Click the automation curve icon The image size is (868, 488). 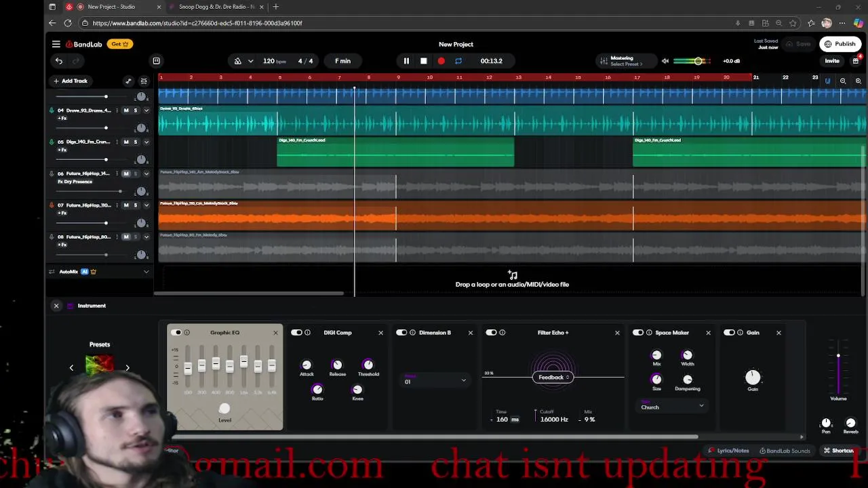coord(128,81)
